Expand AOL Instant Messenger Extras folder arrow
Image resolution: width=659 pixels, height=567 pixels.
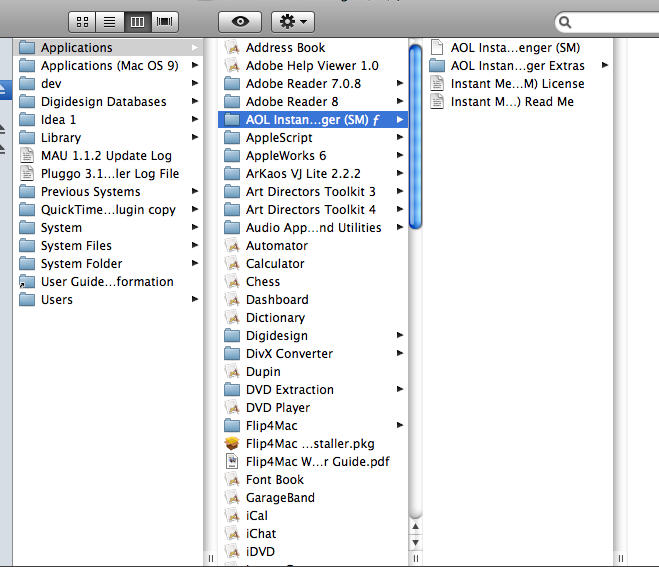(x=605, y=65)
